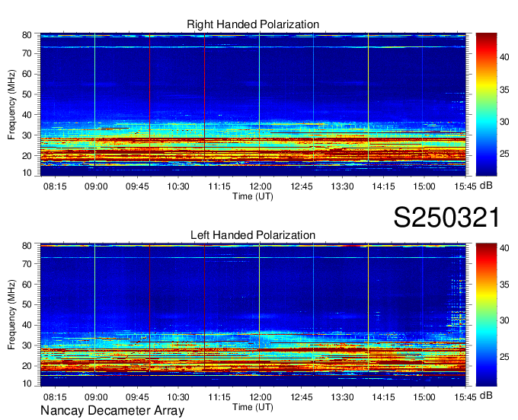
Task: Click the "80" frequency tick of the Left Handed plot
Action: (27, 246)
